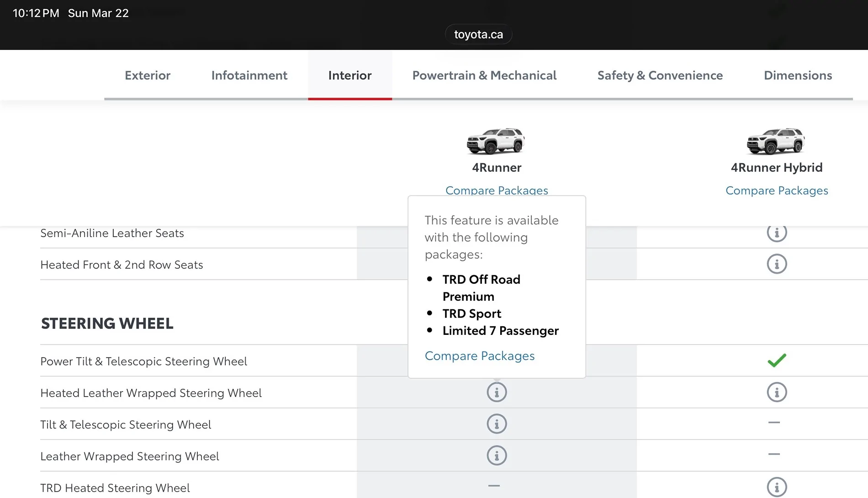Click Hybrid info icon for Heated Leather Wrapped Steering Wheel
868x498 pixels.
click(777, 392)
